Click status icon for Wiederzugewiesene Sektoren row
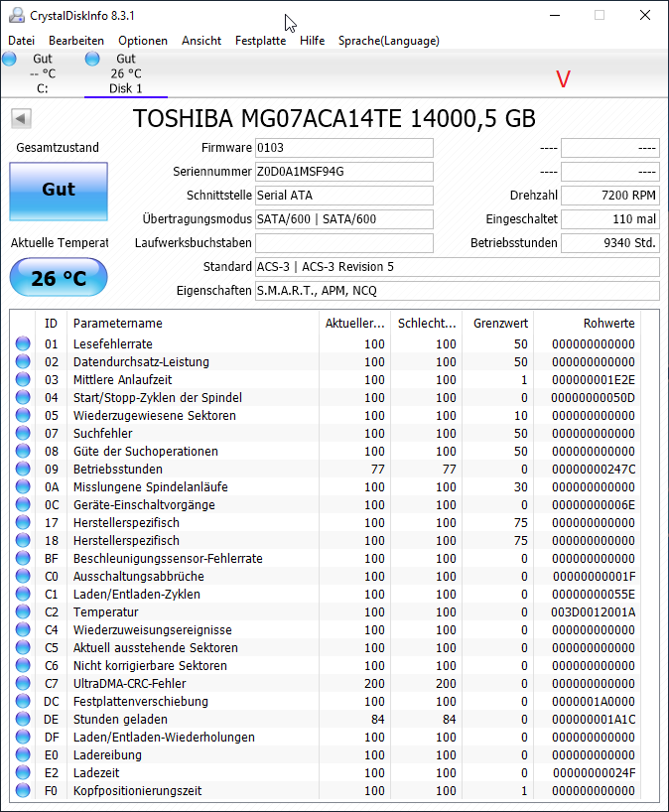The width and height of the screenshot is (669, 812). pyautogui.click(x=23, y=415)
